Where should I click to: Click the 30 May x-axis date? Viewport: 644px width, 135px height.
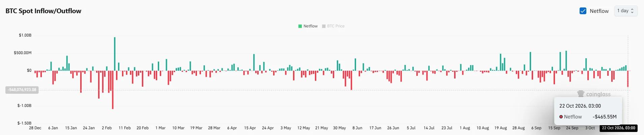pos(340,128)
